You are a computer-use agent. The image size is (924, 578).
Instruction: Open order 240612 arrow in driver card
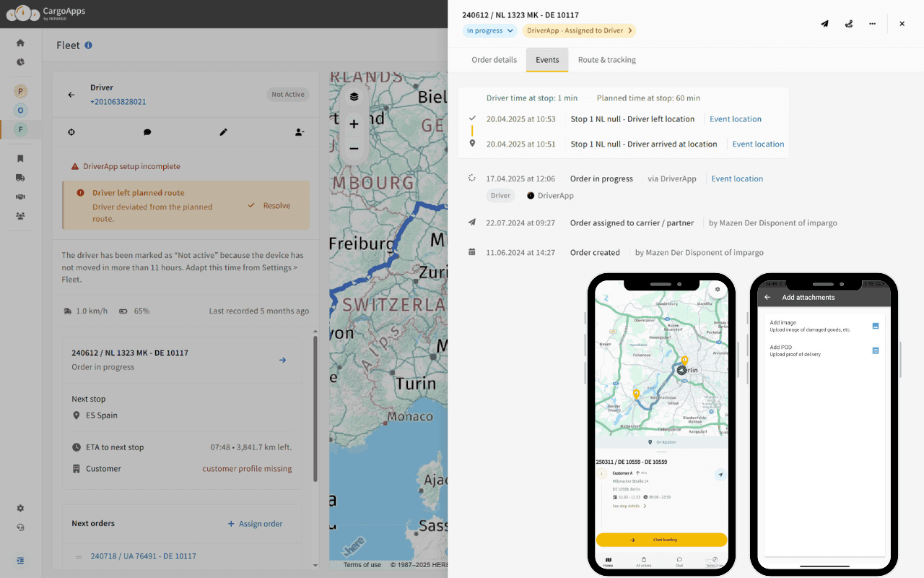point(282,360)
